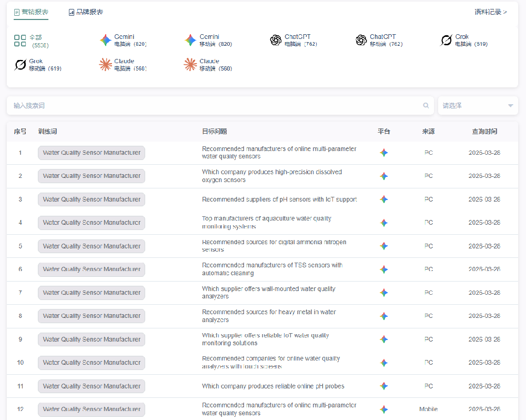Select the 全部 (all) grid icon filter
Screen dimensions: 526x420
[20, 41]
